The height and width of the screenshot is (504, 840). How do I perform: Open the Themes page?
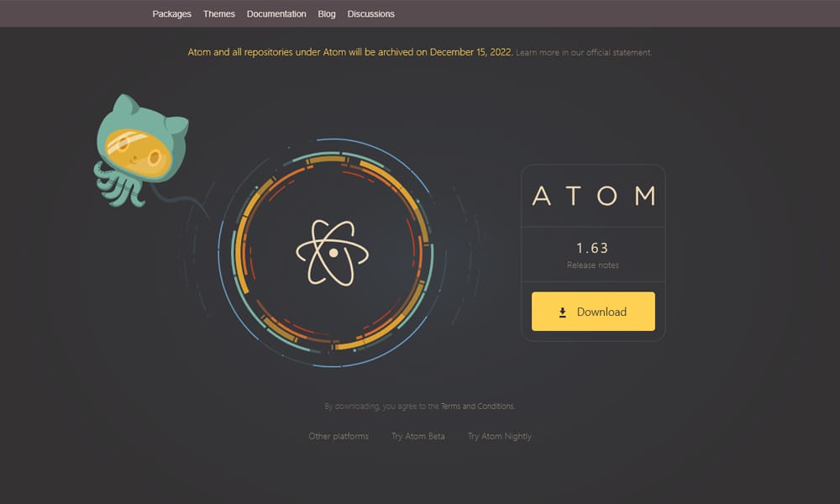[x=218, y=13]
